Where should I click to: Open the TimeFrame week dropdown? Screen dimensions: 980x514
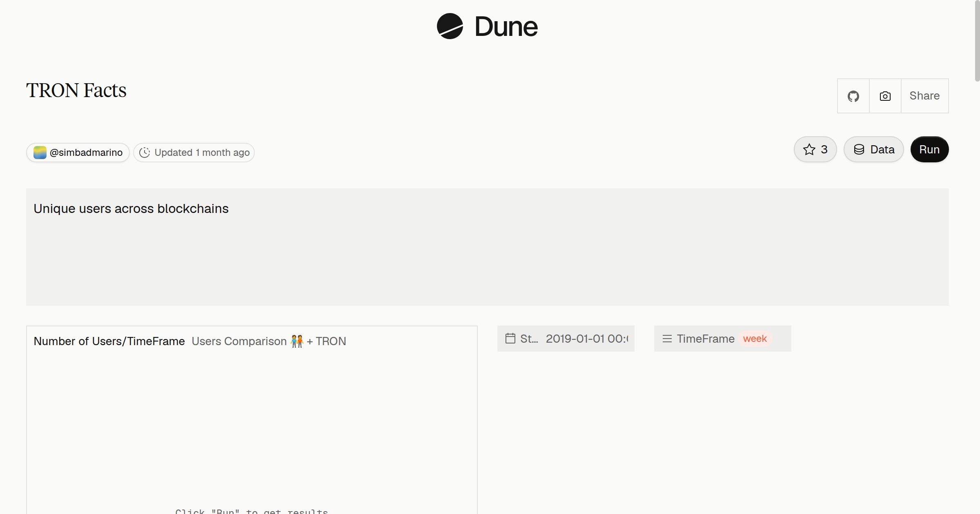coord(722,339)
